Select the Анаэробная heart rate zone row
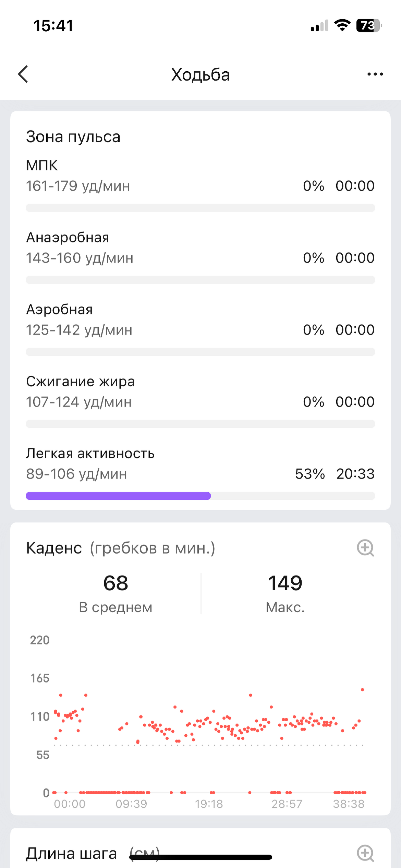This screenshot has width=401, height=868. pyautogui.click(x=200, y=248)
